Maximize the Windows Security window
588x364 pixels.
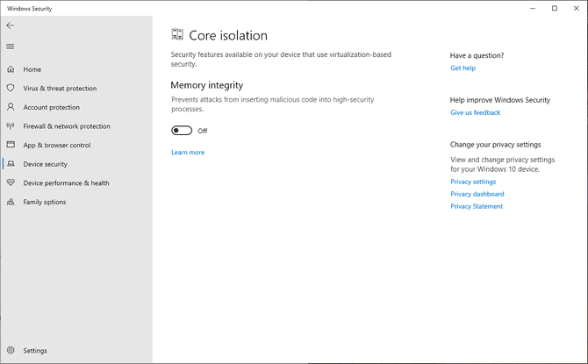tap(554, 8)
